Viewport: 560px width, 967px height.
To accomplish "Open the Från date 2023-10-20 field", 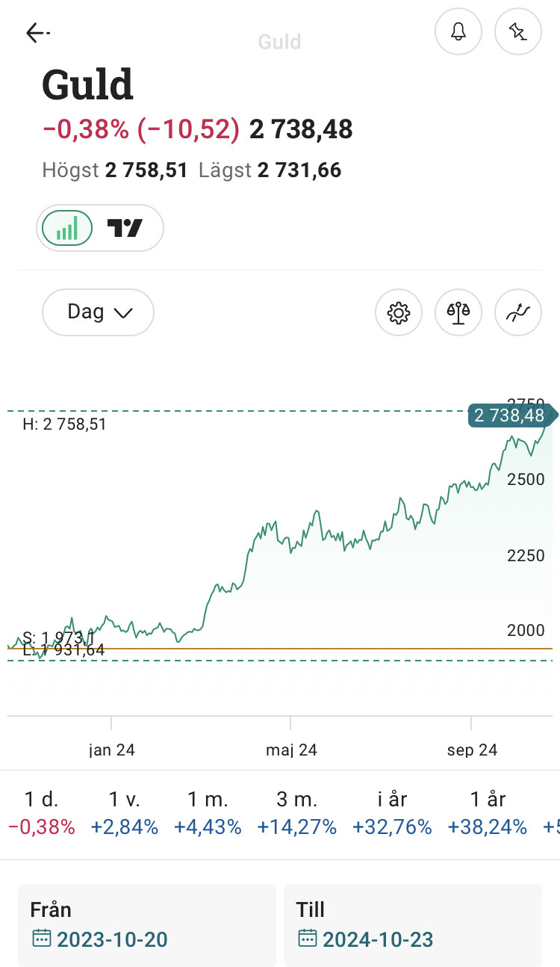I will coord(147,925).
